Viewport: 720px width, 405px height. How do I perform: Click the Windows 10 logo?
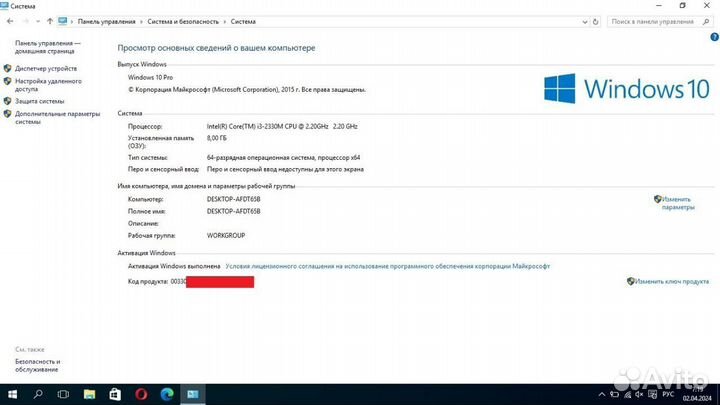(627, 89)
